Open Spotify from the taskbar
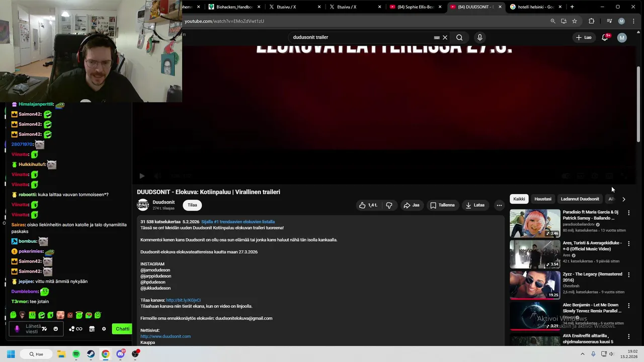 [76, 354]
